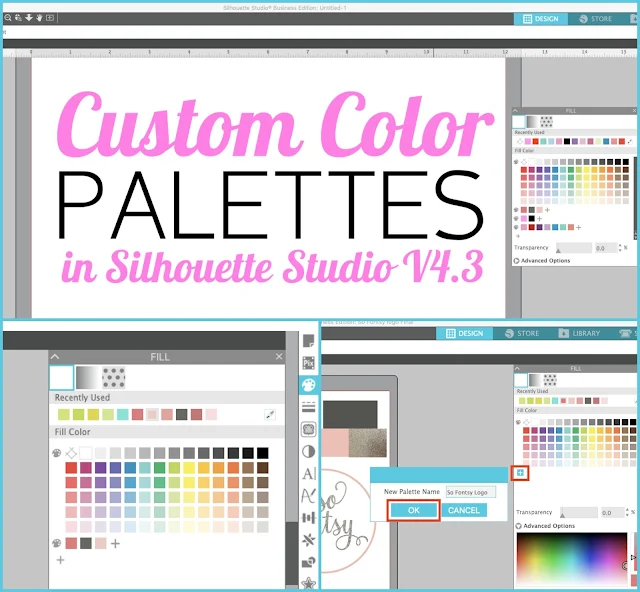This screenshot has width=640, height=592.
Task: Click the eyedropper in the top-right Fill panel
Action: point(631,141)
